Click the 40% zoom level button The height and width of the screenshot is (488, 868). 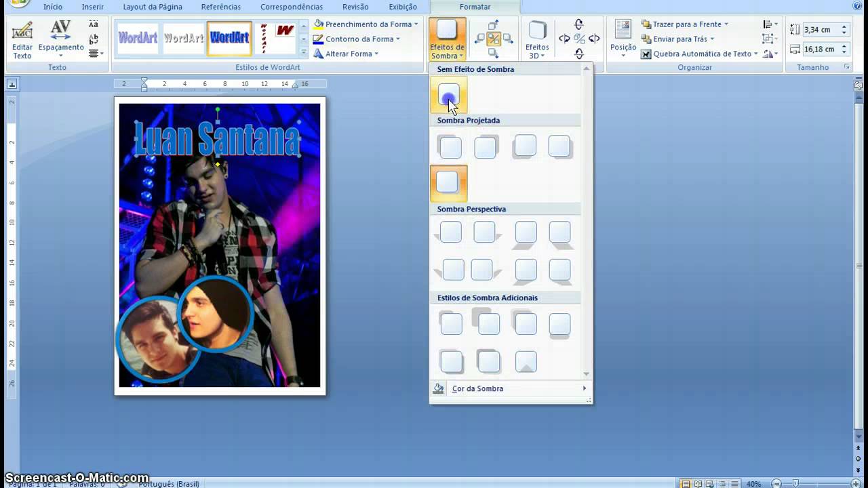coord(753,484)
